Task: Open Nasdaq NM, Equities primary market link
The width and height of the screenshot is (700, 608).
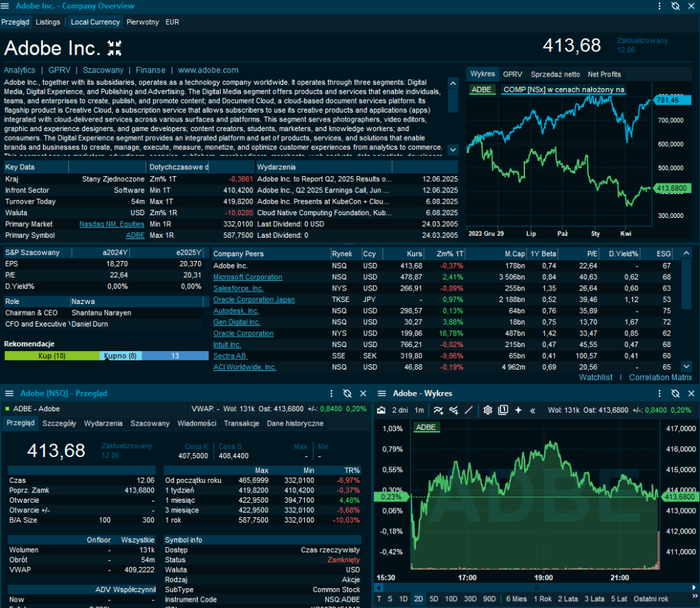Action: (x=111, y=224)
